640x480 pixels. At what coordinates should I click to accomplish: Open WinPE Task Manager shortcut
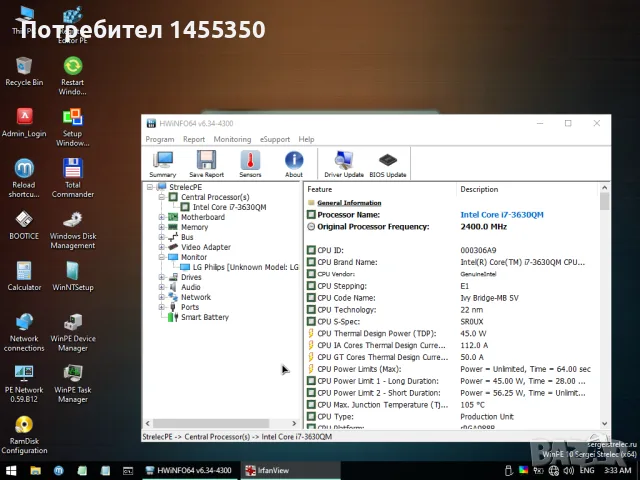pos(73,384)
